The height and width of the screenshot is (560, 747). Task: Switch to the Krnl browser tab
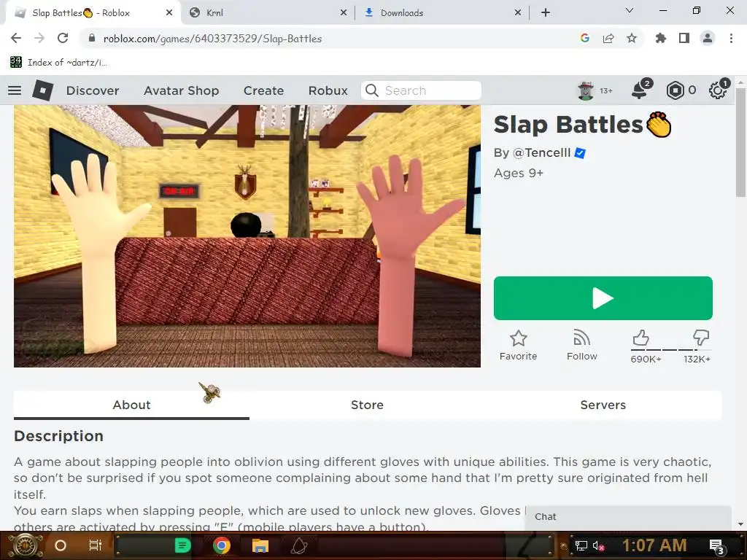pyautogui.click(x=267, y=13)
